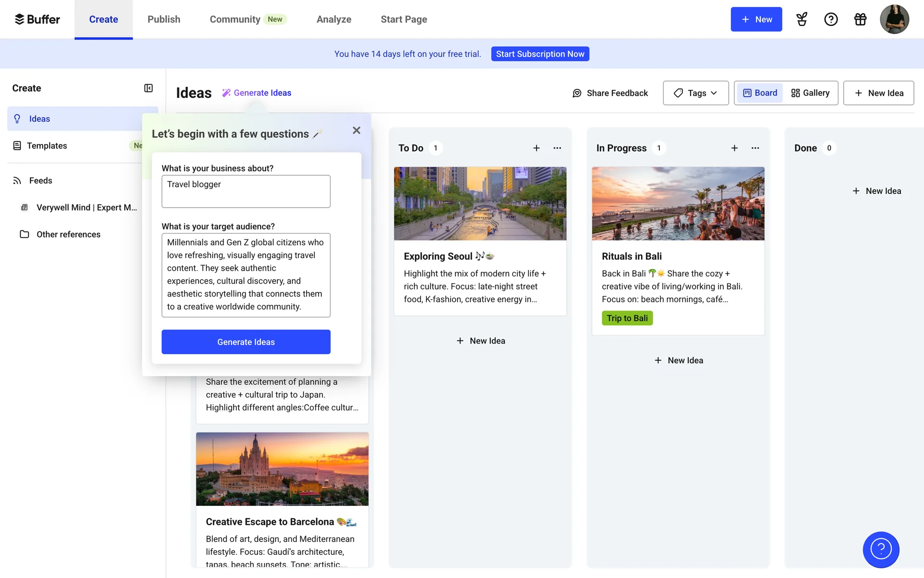The image size is (924, 578).
Task: Open To Do column more options
Action: coord(557,148)
